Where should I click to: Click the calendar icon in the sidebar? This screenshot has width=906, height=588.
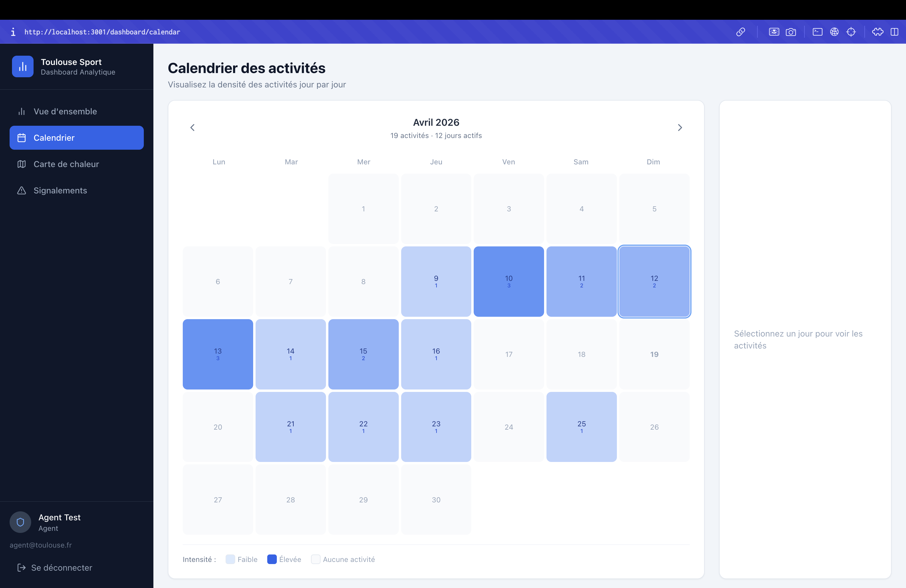(22, 138)
